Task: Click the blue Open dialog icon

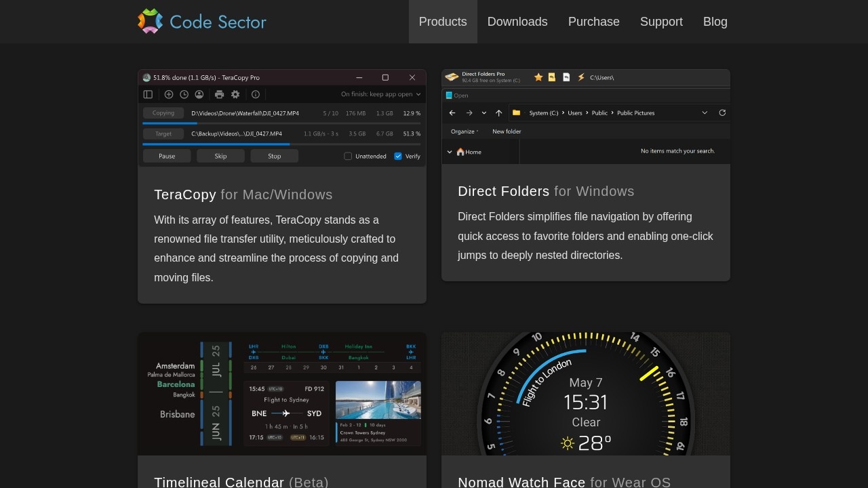Action: (449, 96)
